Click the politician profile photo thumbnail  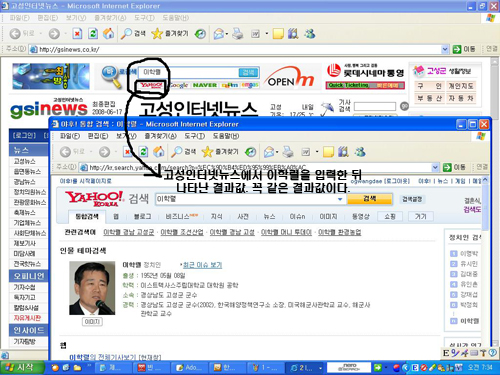92,288
